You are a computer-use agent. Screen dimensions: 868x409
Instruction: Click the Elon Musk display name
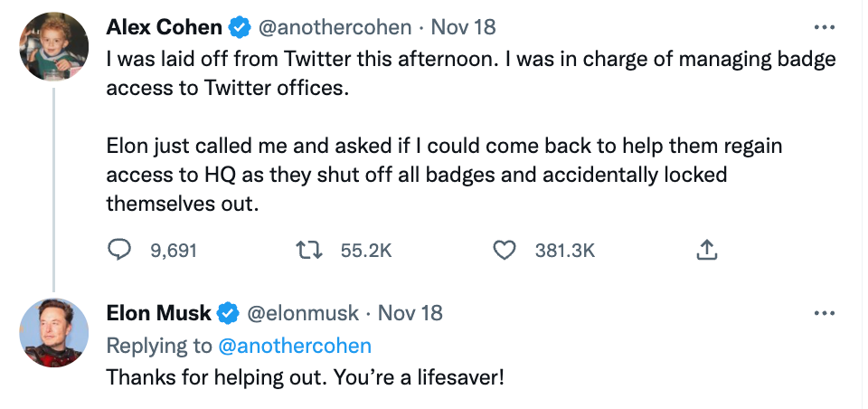coord(158,314)
